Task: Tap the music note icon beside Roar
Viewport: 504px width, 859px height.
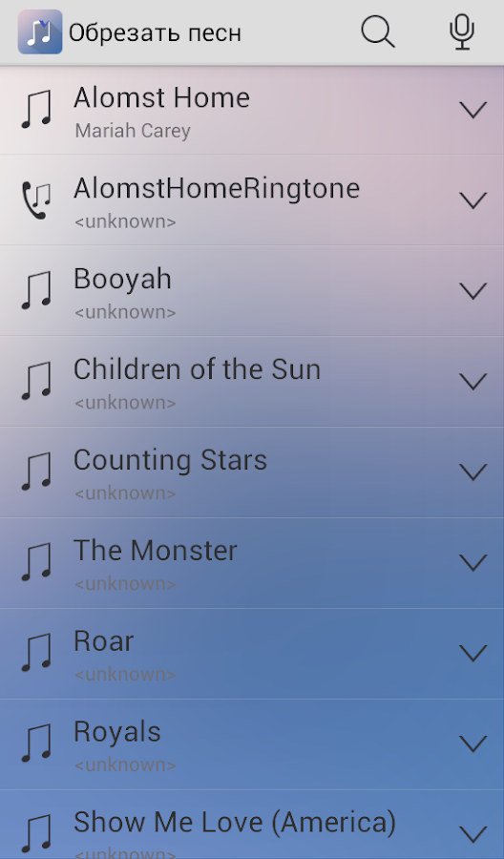Action: tap(36, 653)
